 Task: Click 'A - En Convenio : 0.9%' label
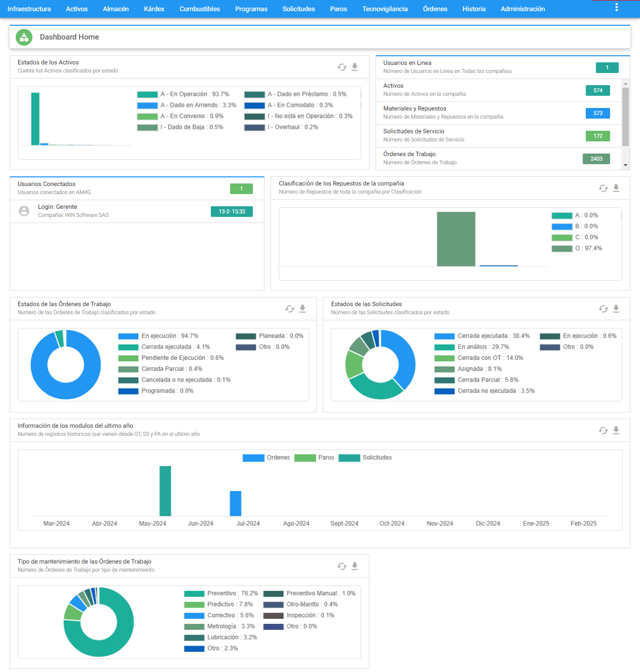192,116
